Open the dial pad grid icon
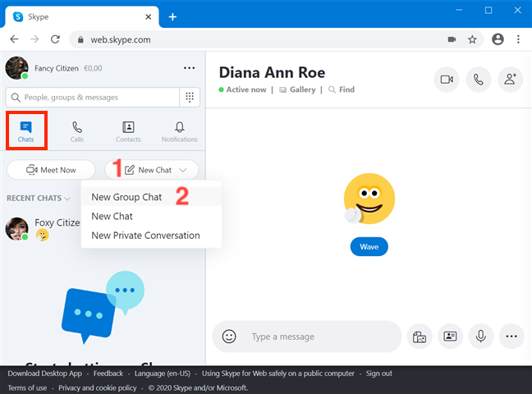 click(x=190, y=98)
